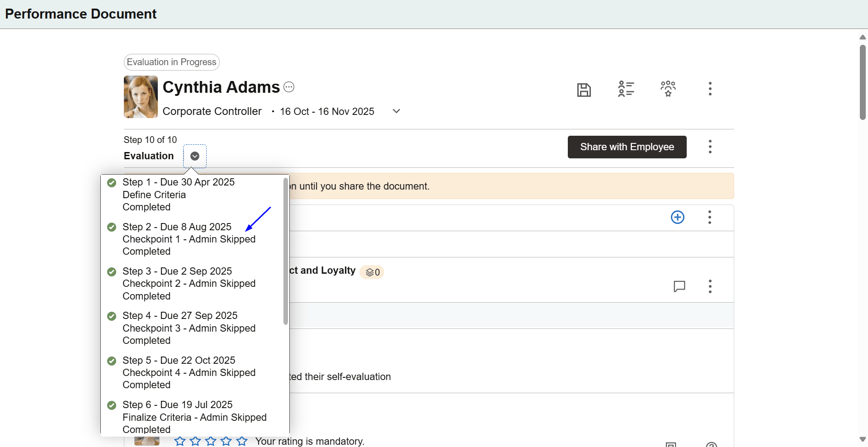Open the participant list icon
This screenshot has width=868, height=447.
point(627,89)
